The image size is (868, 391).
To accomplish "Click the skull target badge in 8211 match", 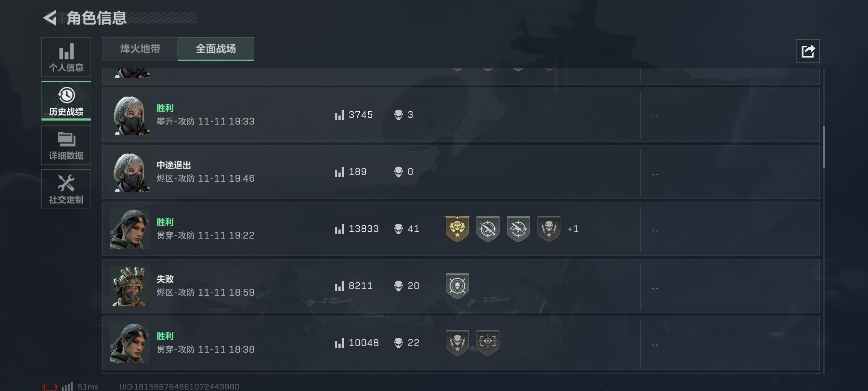I will (457, 286).
